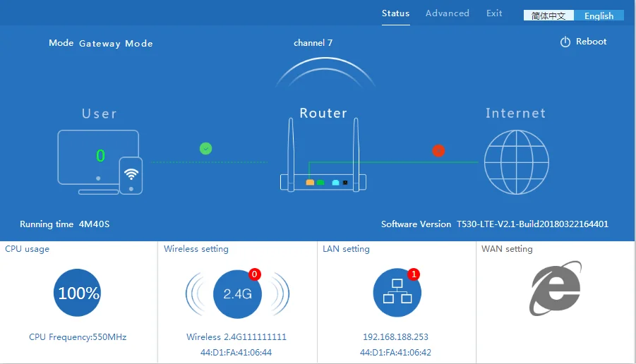Open the 2.4G wireless setting icon
The width and height of the screenshot is (636, 364).
237,293
